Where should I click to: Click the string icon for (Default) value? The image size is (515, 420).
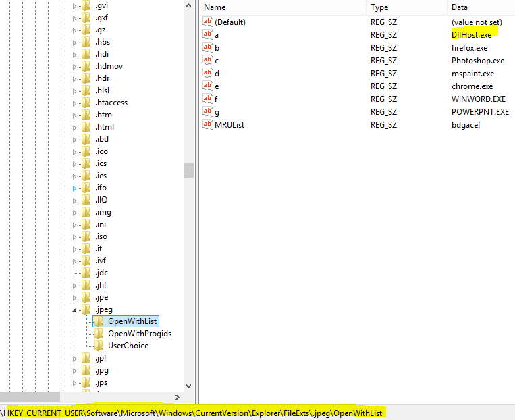pos(208,22)
